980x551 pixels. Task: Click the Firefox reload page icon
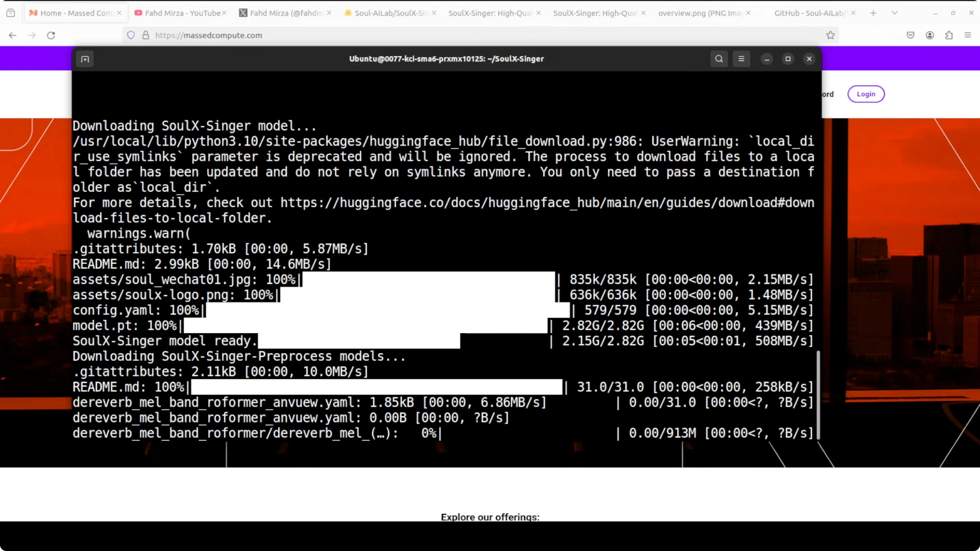point(51,35)
